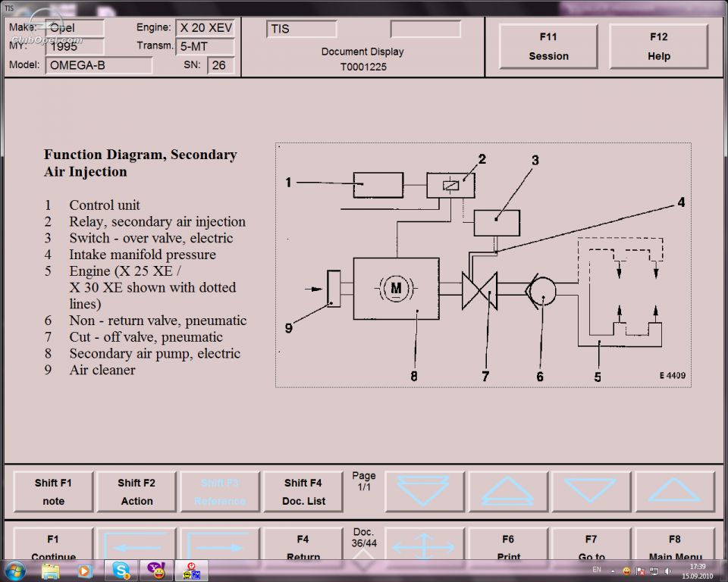
Task: Click the "Document Display" label
Action: [x=362, y=52]
